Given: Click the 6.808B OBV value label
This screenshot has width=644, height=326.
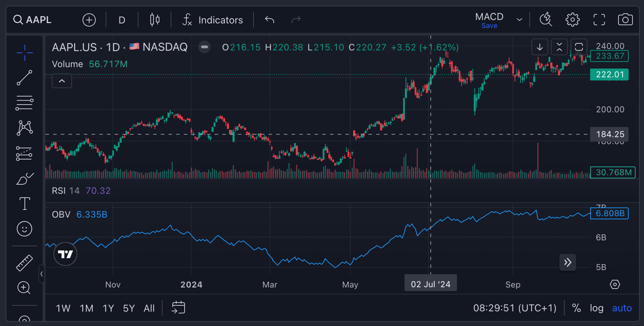Looking at the screenshot, I should pos(609,213).
